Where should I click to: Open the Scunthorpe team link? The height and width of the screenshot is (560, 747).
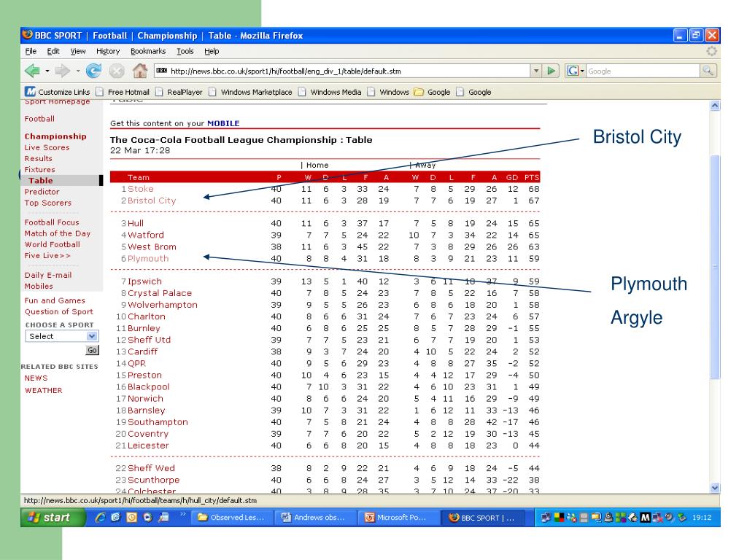[153, 480]
